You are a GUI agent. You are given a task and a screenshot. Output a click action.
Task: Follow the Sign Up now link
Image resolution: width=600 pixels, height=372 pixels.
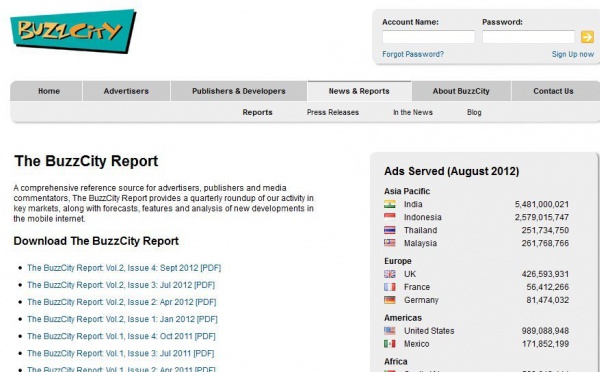572,54
